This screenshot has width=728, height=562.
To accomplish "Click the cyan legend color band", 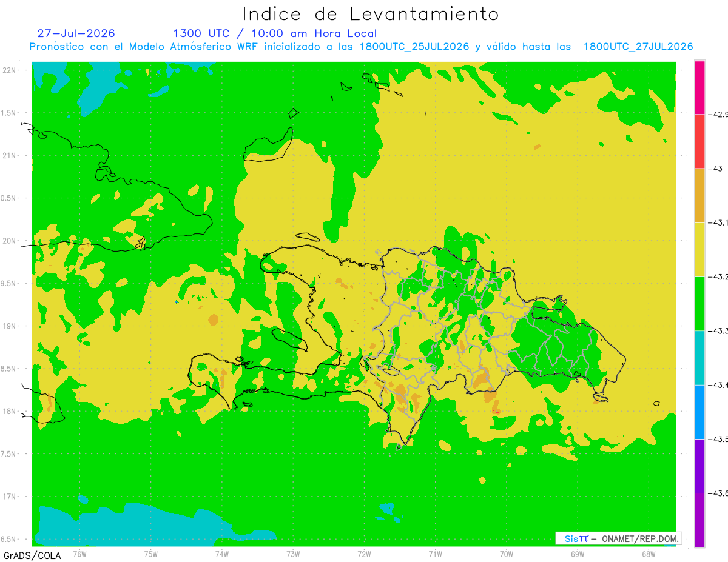I will click(699, 358).
